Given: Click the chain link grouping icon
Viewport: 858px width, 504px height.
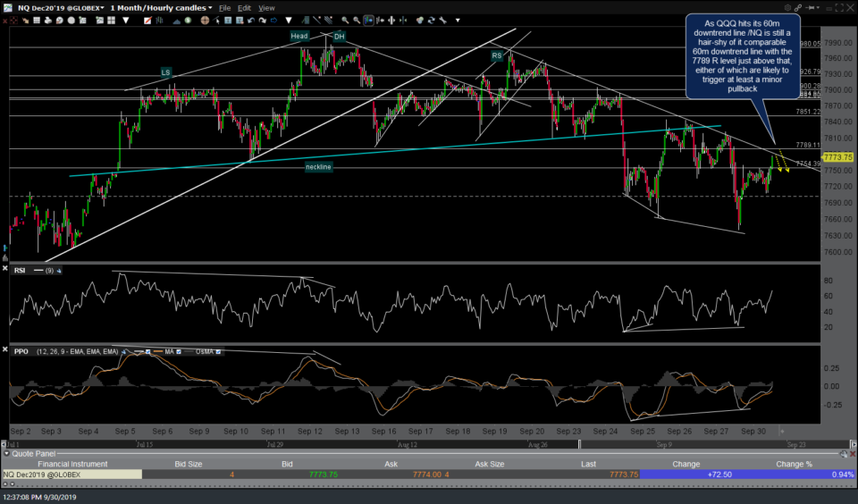Looking at the screenshot, I should pos(798,8).
